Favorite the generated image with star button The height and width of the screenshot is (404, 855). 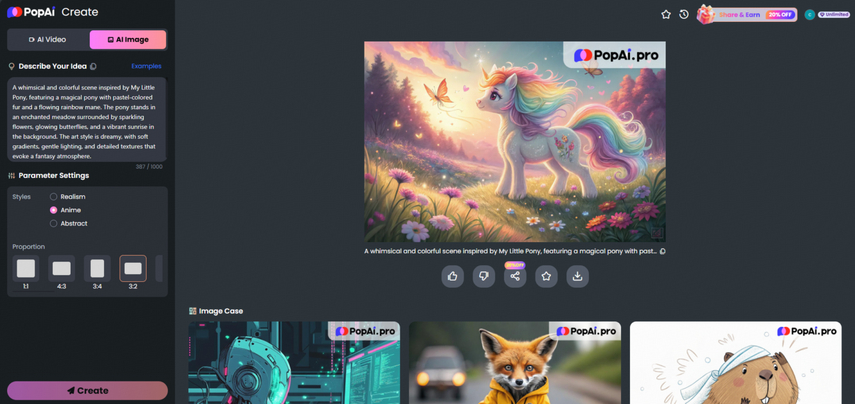546,276
